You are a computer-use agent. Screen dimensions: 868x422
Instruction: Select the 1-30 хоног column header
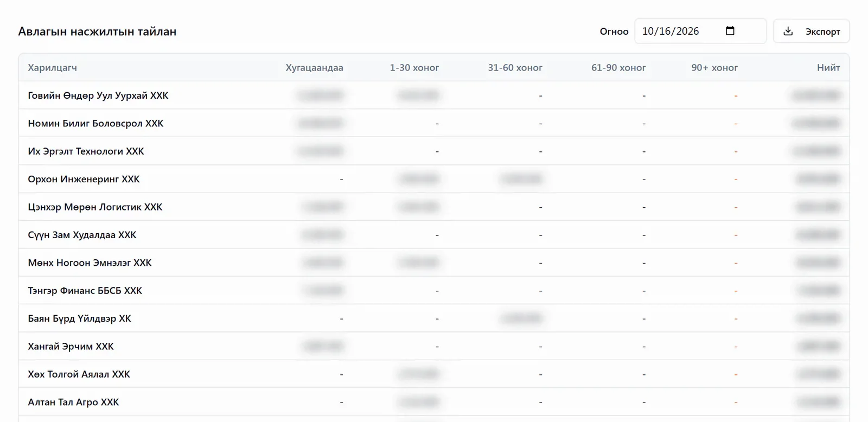click(414, 68)
